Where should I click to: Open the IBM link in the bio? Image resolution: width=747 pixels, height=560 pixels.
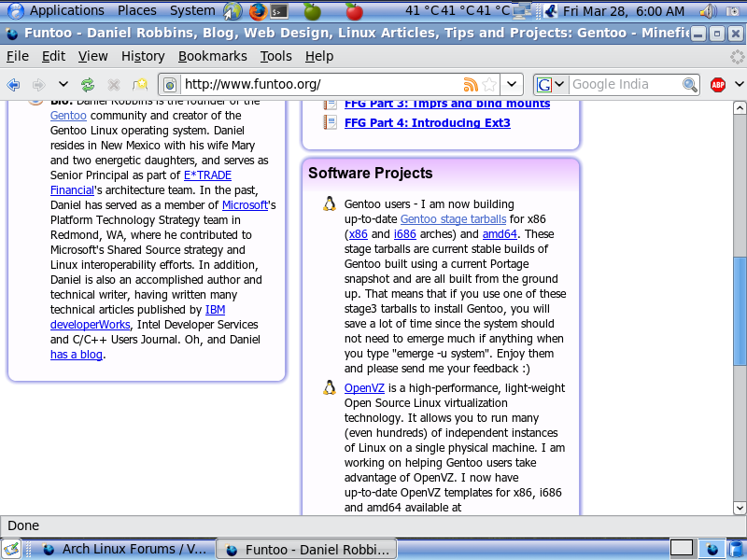(215, 310)
